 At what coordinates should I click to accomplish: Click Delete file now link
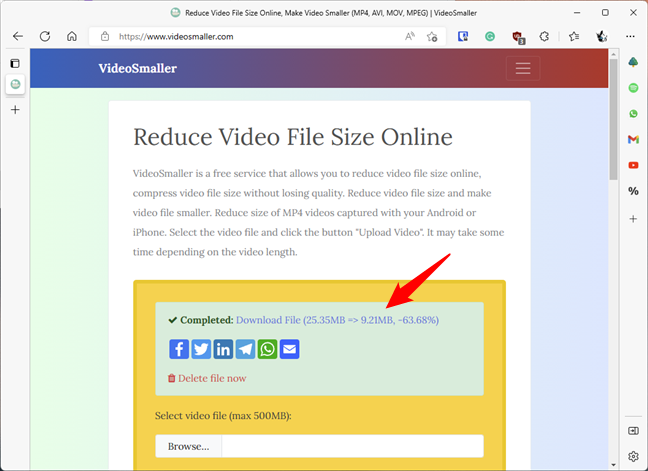click(x=207, y=378)
